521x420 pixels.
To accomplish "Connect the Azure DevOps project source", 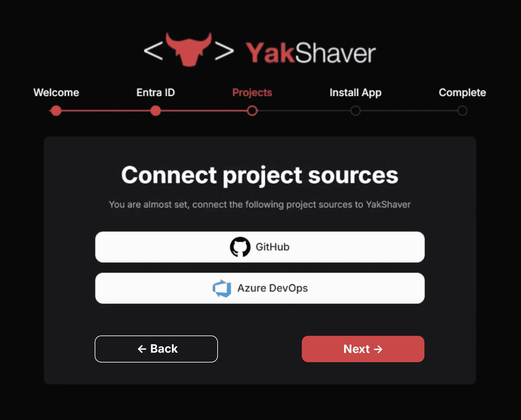I will point(260,288).
